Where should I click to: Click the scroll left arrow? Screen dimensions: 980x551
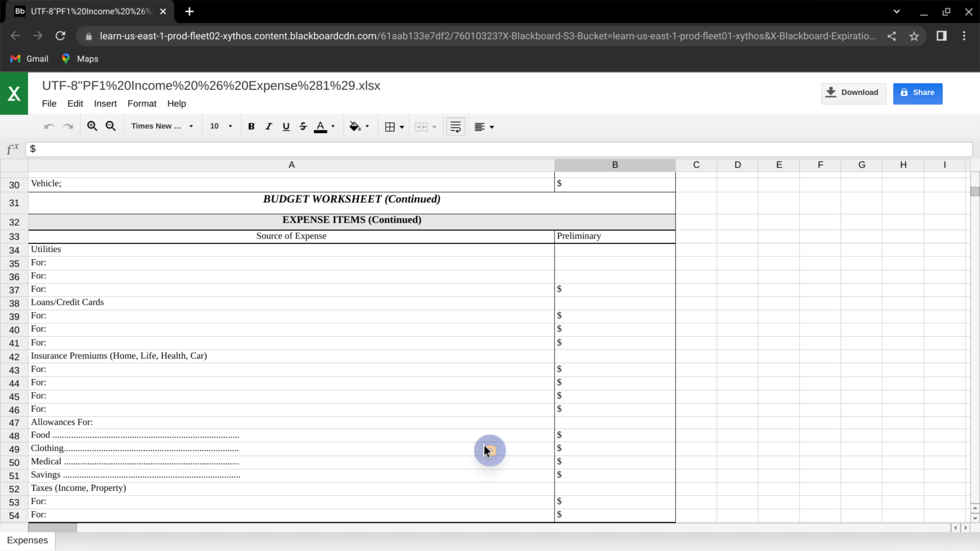pos(955,527)
